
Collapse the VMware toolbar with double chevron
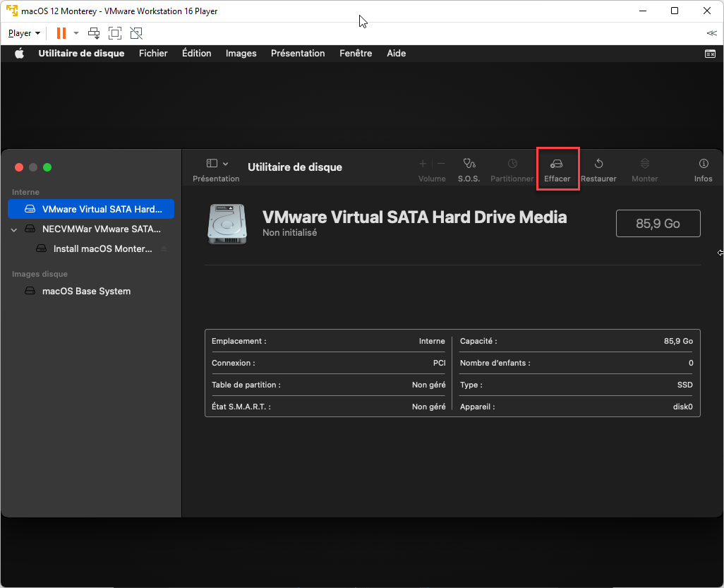click(x=711, y=33)
